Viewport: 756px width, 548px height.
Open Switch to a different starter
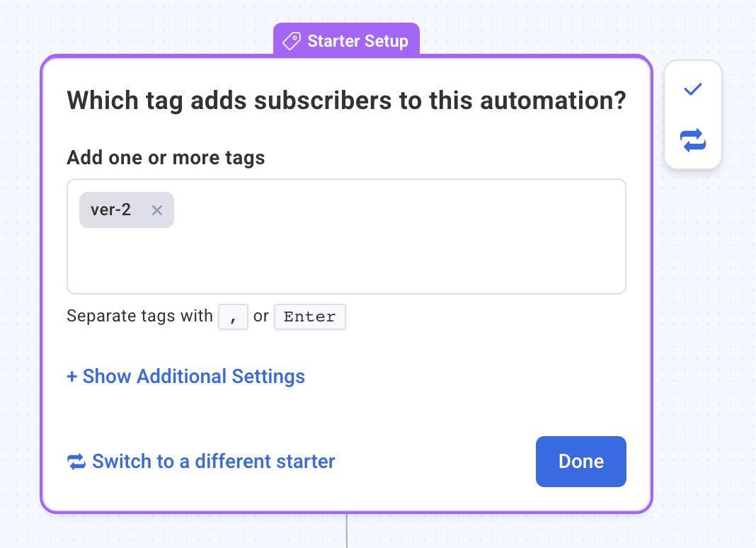click(x=212, y=462)
